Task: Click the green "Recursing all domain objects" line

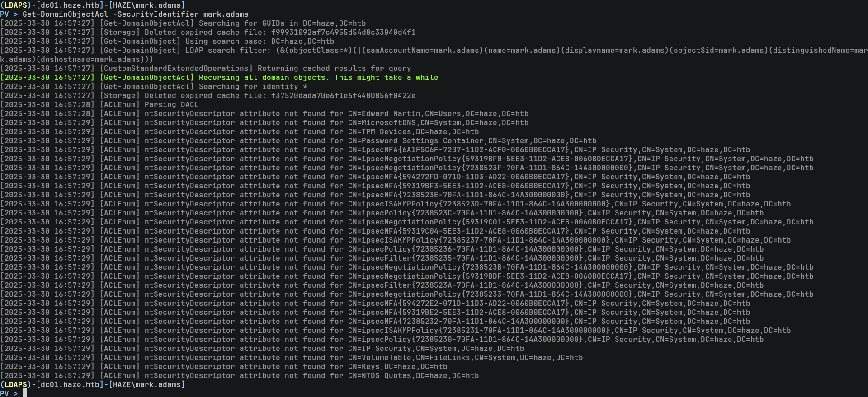Action: (269, 78)
